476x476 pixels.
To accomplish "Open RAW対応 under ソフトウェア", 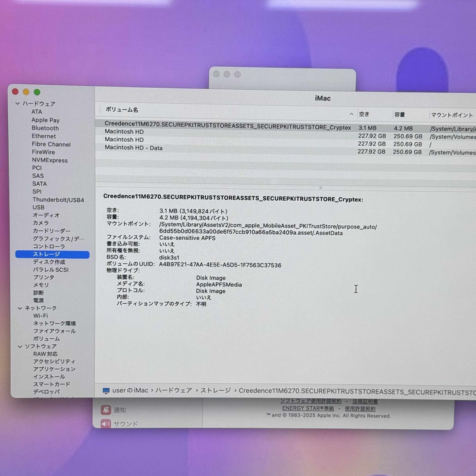I will [45, 354].
